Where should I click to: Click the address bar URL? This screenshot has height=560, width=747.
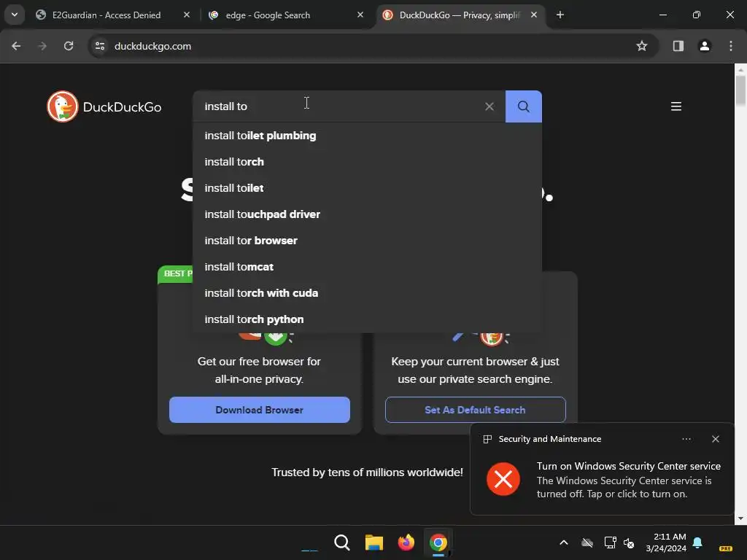point(152,46)
